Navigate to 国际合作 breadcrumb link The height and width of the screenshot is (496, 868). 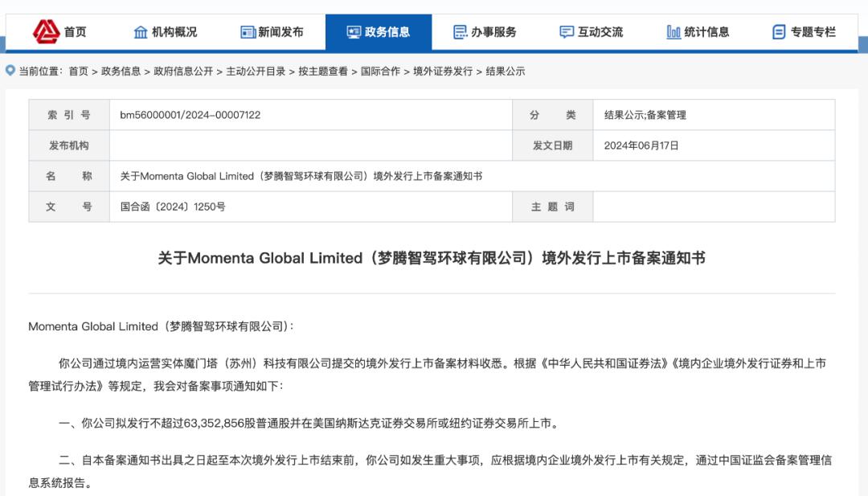[380, 72]
